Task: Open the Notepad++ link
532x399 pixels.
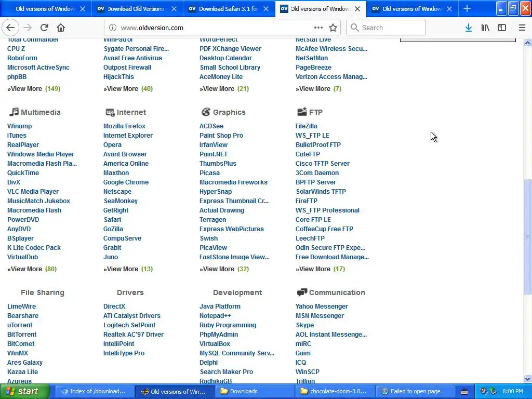Action: 215,316
